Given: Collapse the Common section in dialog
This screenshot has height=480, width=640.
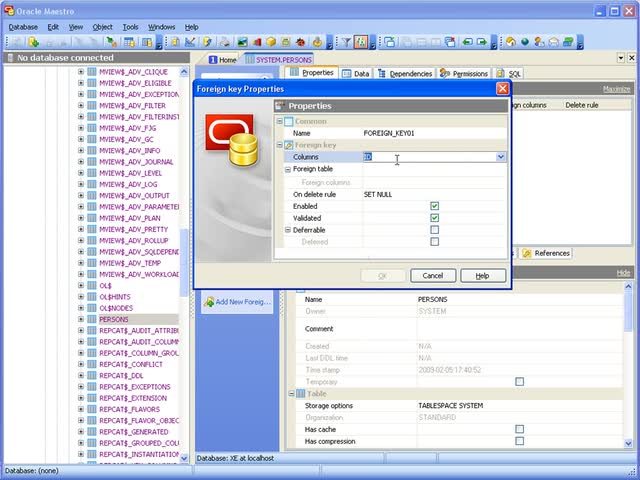Looking at the screenshot, I should click(x=280, y=121).
